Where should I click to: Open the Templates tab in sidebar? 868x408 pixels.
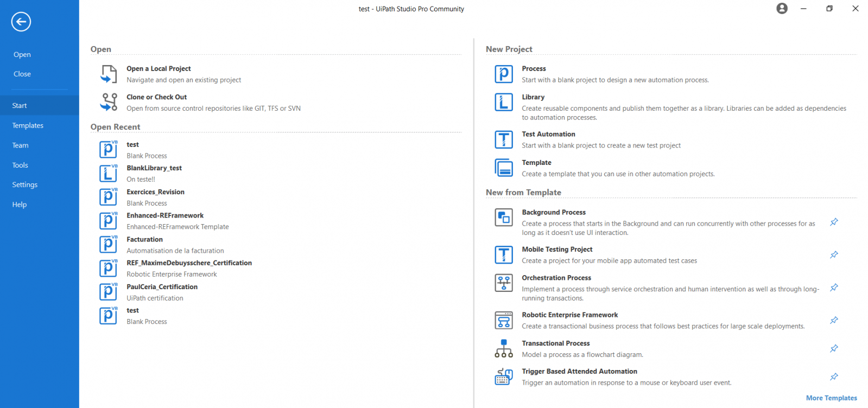point(28,125)
